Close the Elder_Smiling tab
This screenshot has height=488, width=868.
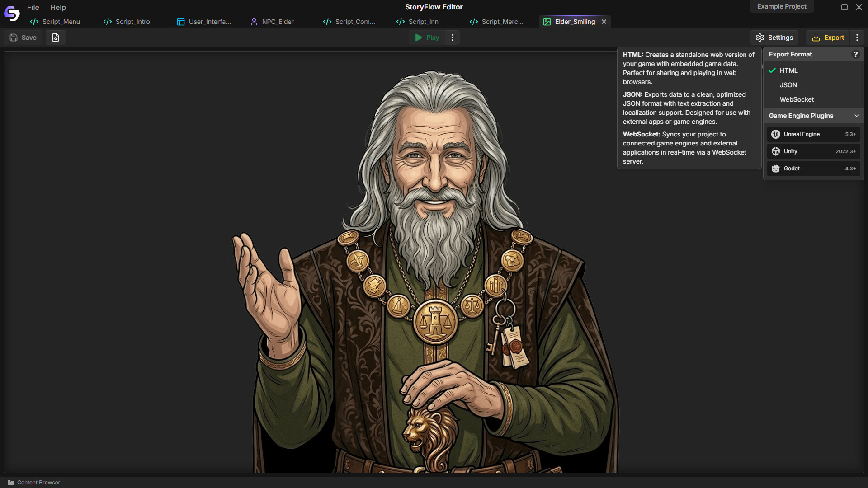(x=604, y=21)
